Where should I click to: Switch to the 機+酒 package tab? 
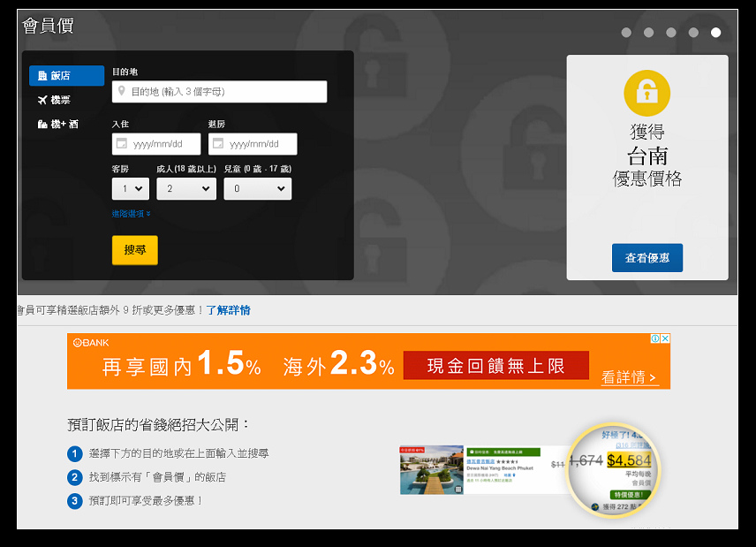58,124
